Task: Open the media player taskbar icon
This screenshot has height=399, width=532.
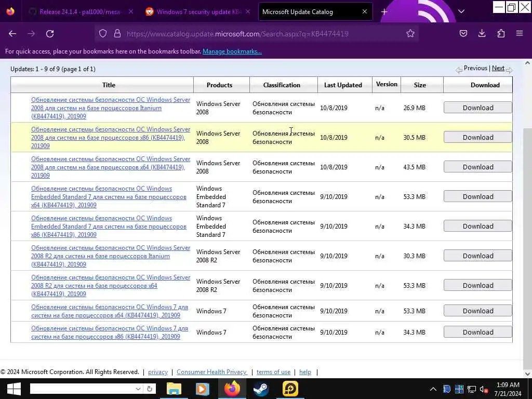Action: click(202, 389)
